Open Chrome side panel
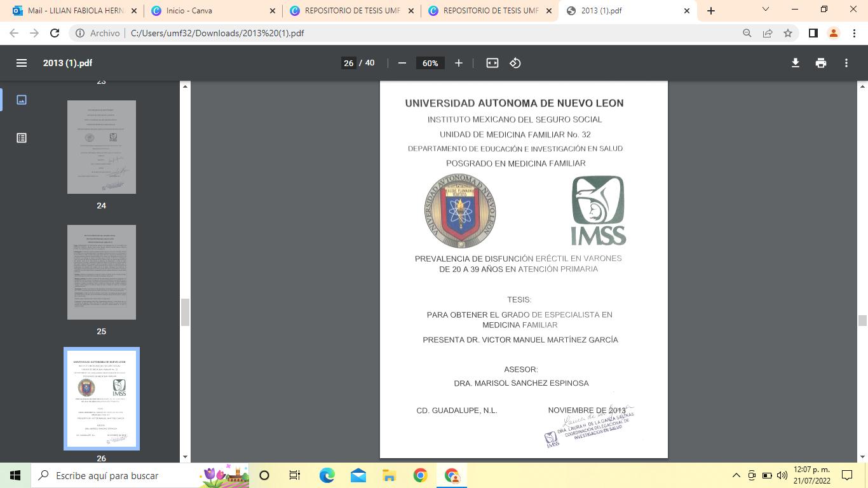Image resolution: width=868 pixels, height=488 pixels. (813, 33)
